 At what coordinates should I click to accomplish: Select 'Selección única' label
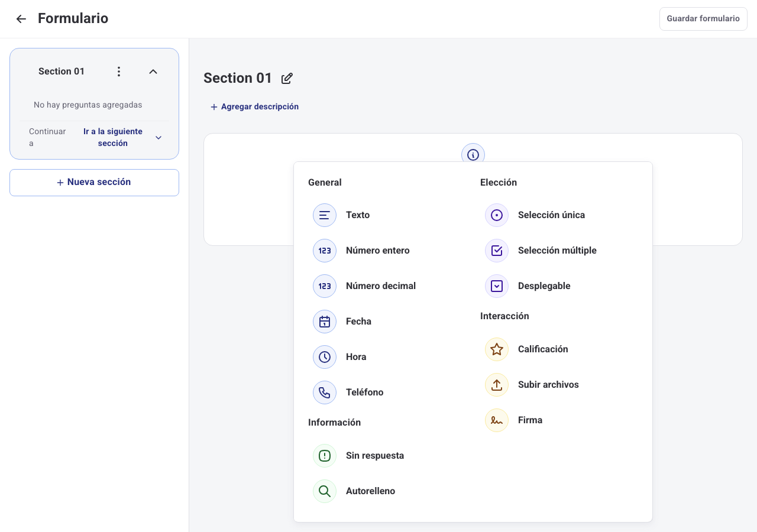pyautogui.click(x=551, y=215)
